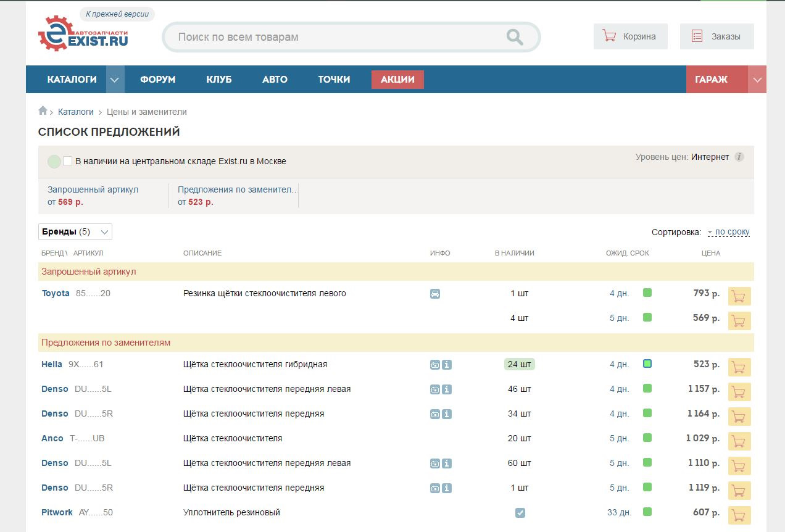The image size is (785, 532).
Task: Click green delivery indicator in Pitwork row
Action: [x=647, y=512]
